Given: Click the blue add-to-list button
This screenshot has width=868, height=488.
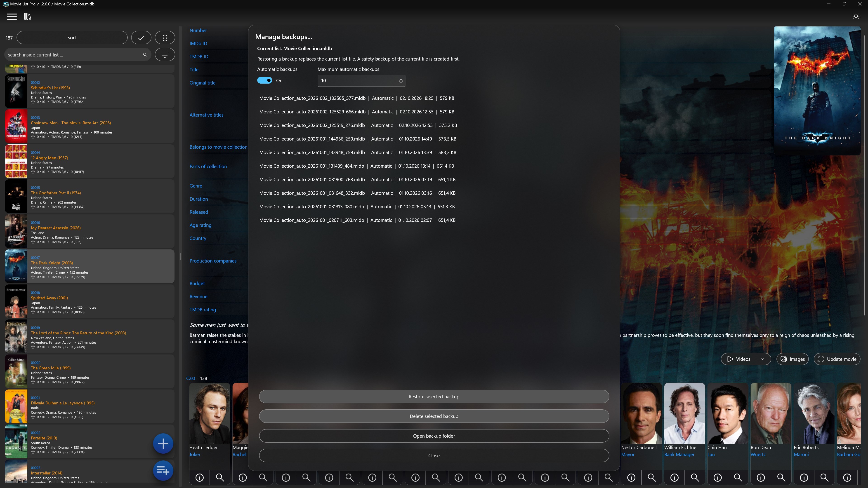Looking at the screenshot, I should [163, 470].
